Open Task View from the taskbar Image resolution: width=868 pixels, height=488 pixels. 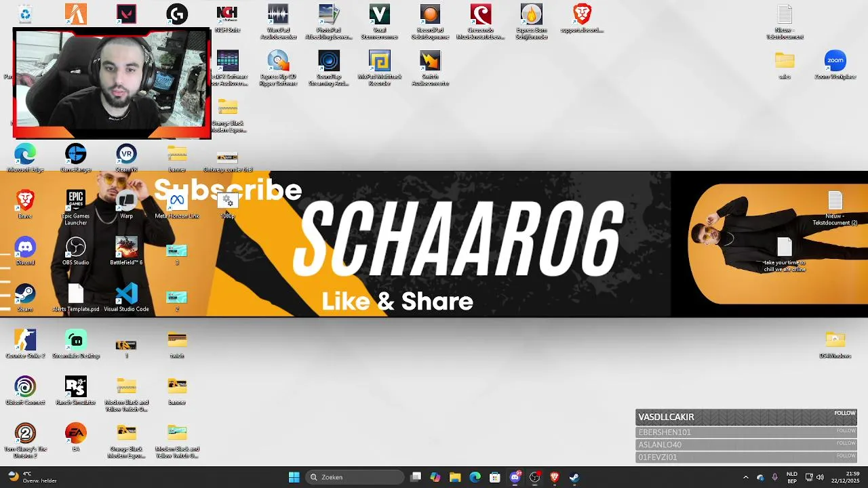(x=416, y=477)
